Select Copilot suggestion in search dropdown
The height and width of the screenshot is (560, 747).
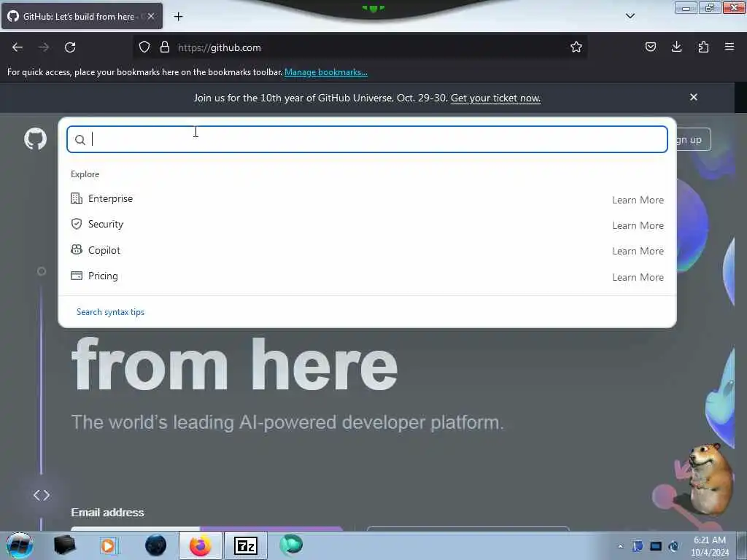tap(367, 251)
